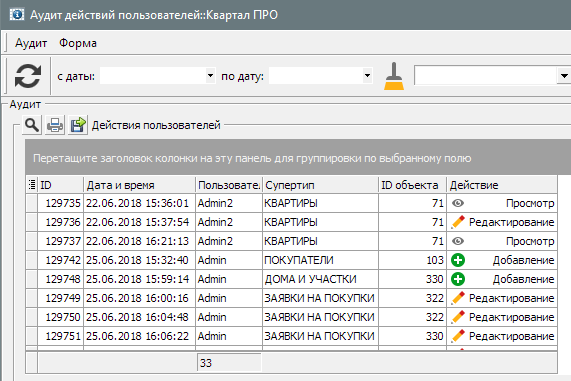Screen dimensions: 571x381
Task: Open the Форма menu
Action: pos(78,43)
